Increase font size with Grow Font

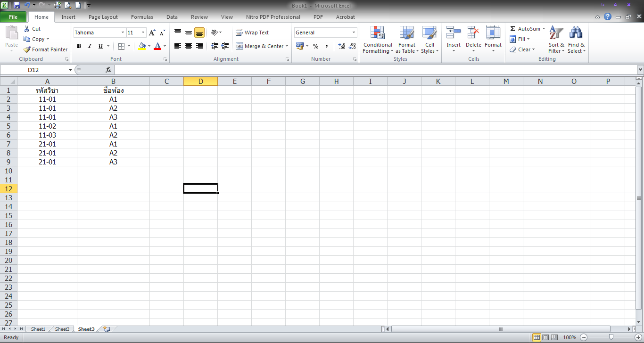tap(152, 33)
